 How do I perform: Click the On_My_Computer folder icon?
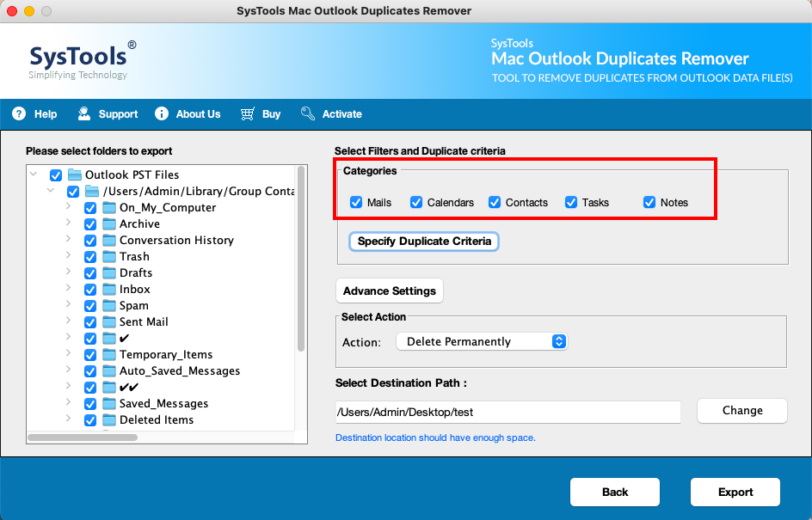pyautogui.click(x=109, y=207)
